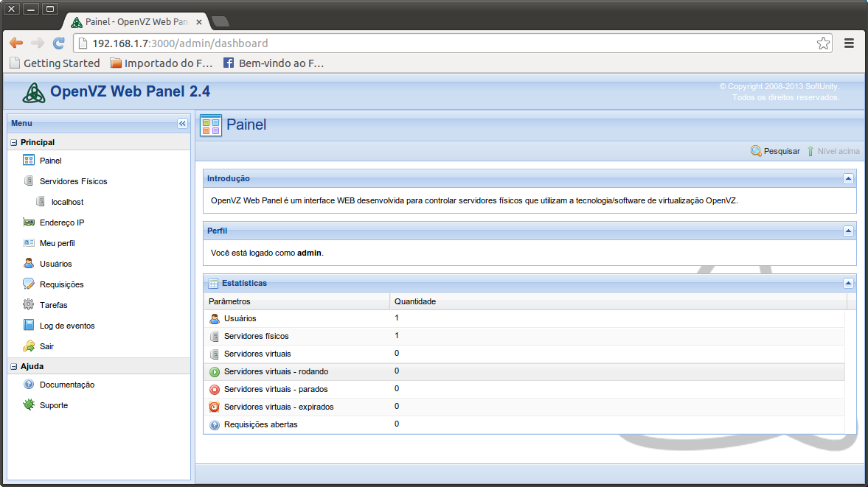
Task: Bookmark page with the star icon
Action: coord(823,43)
